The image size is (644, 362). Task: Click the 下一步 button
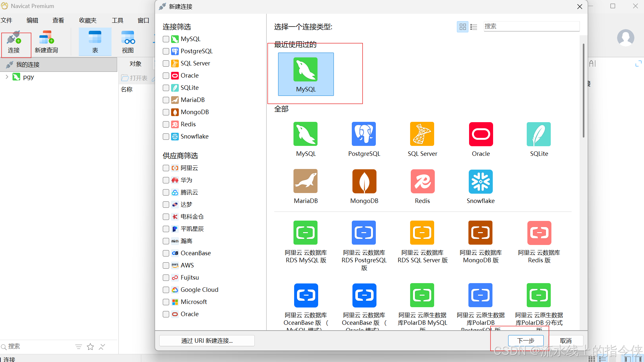point(525,341)
